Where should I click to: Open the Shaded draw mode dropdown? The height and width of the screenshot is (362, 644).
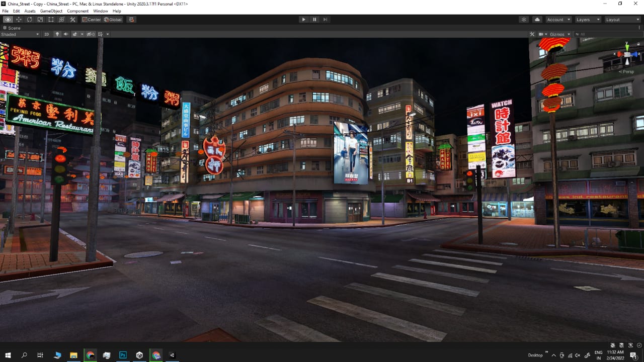(20, 34)
